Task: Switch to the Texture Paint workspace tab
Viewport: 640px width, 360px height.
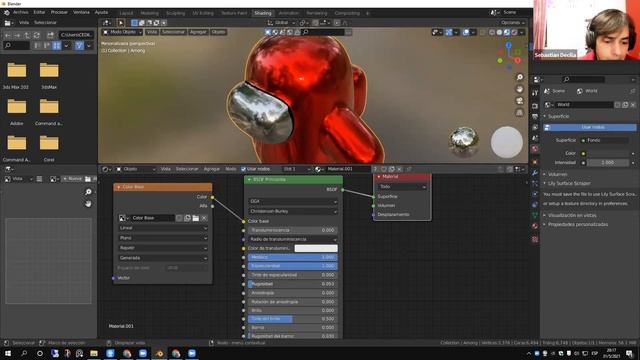Action: tap(234, 13)
